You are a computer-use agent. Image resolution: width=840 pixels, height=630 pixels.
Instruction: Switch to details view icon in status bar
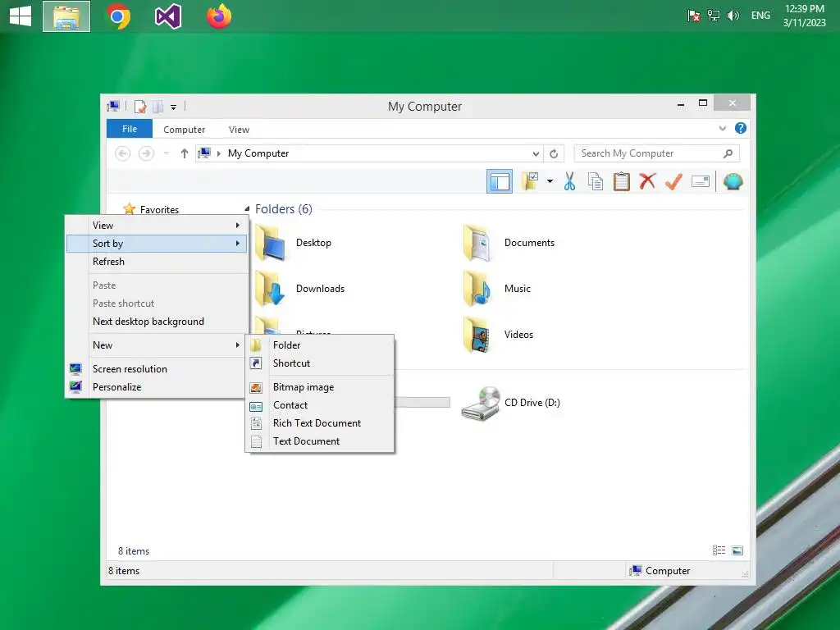(x=719, y=550)
